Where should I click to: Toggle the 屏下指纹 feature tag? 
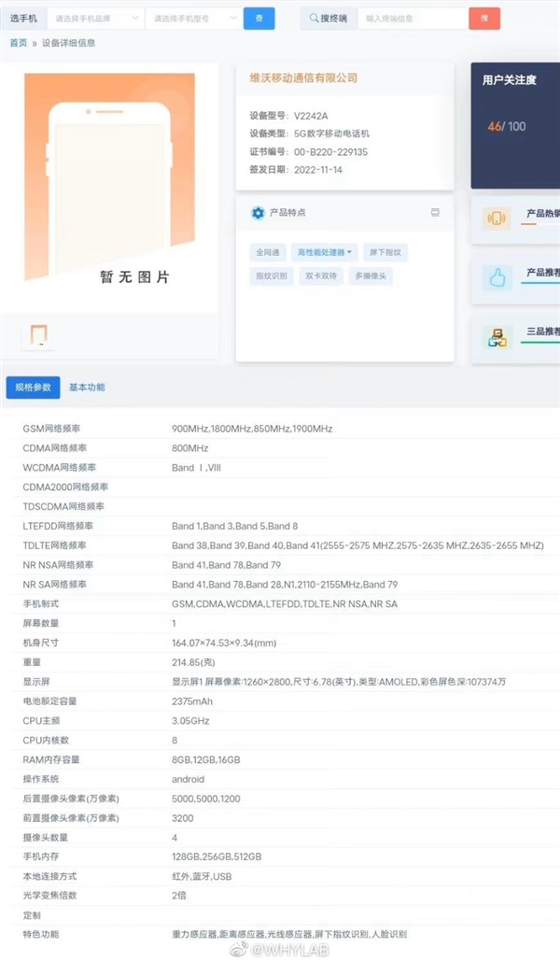click(x=387, y=252)
